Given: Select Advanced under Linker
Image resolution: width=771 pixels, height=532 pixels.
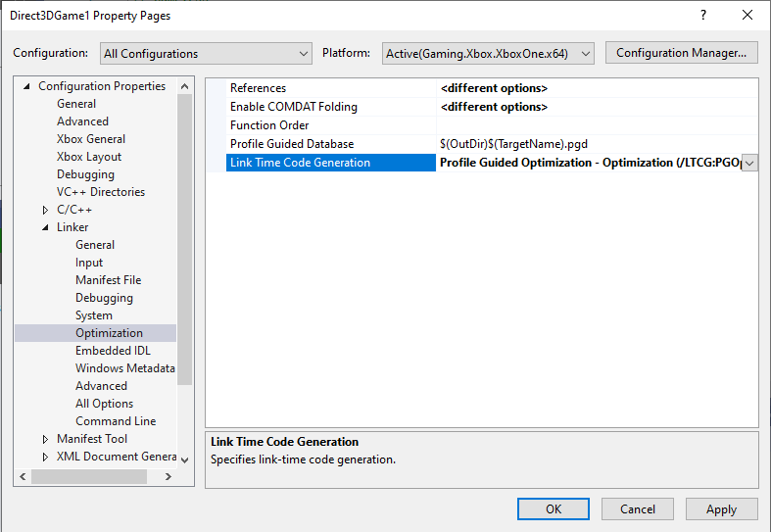Looking at the screenshot, I should coord(101,386).
